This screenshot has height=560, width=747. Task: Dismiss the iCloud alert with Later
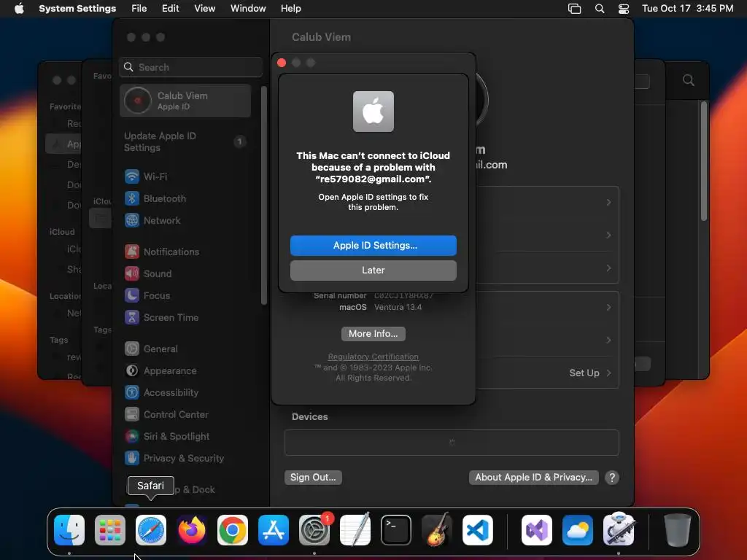click(373, 270)
